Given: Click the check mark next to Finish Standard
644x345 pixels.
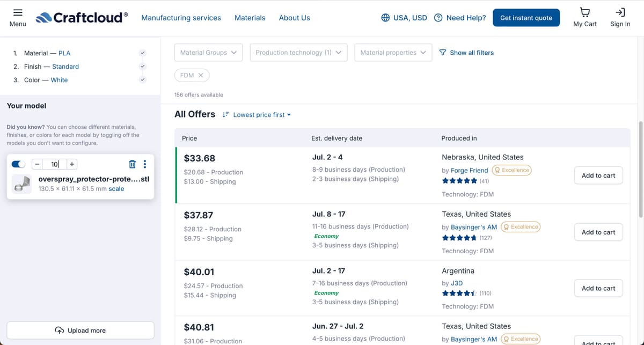Looking at the screenshot, I should click(142, 67).
